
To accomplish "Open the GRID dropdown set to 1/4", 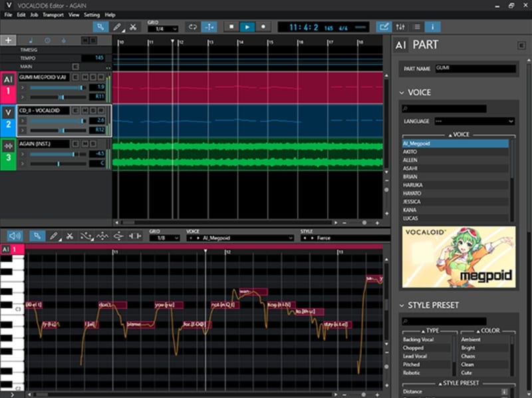I will 163,27.
